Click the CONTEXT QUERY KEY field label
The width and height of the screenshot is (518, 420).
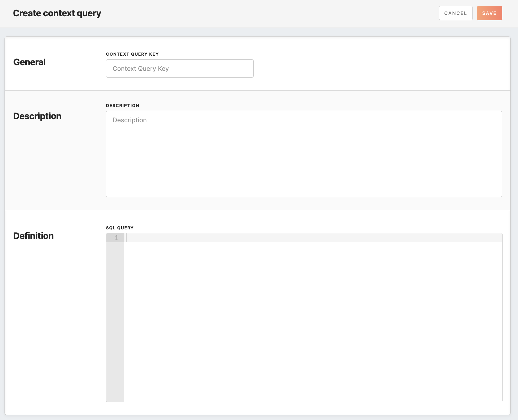point(132,54)
